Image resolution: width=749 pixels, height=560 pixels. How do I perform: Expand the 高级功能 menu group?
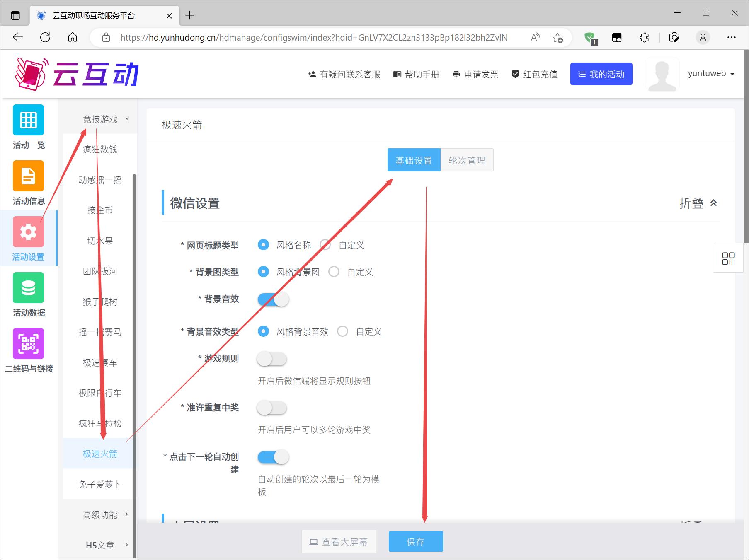coord(100,514)
